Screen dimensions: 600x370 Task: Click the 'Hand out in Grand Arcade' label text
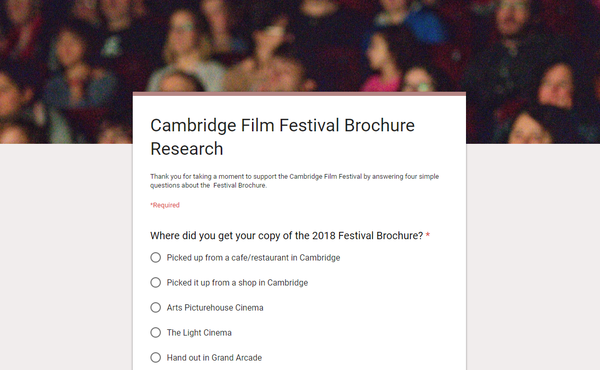pyautogui.click(x=214, y=358)
